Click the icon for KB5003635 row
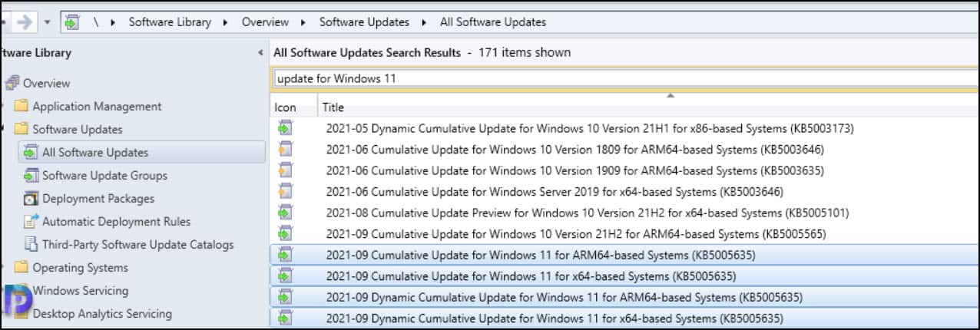The width and height of the screenshot is (980, 330). click(x=285, y=170)
